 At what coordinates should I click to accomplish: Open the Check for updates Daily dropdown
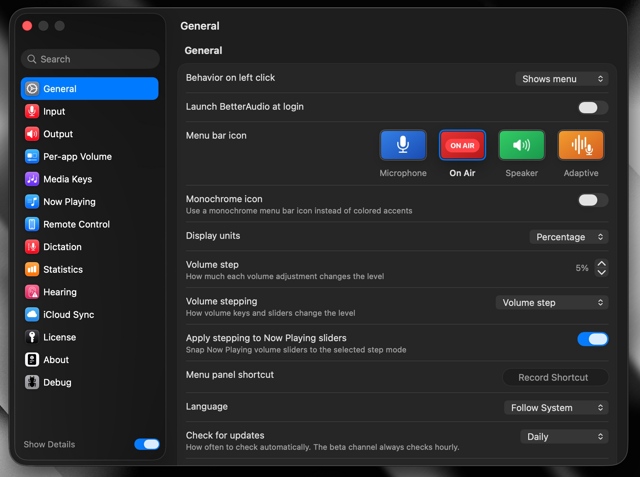point(564,436)
